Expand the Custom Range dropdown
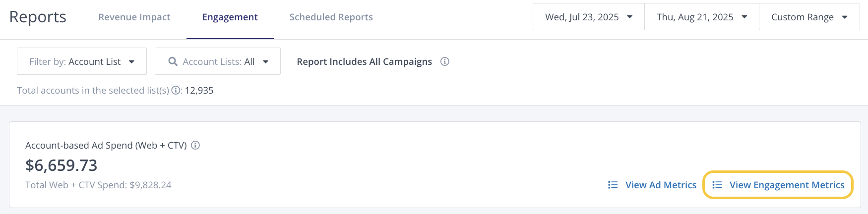 pos(809,17)
